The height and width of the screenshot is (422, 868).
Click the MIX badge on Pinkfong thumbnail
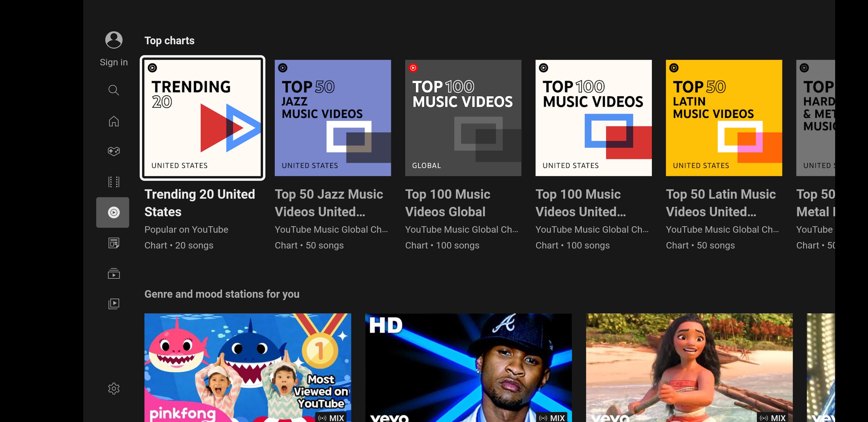tap(331, 418)
